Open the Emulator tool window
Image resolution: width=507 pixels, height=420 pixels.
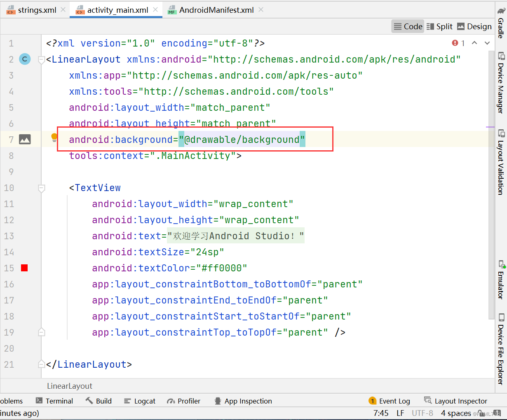[501, 280]
